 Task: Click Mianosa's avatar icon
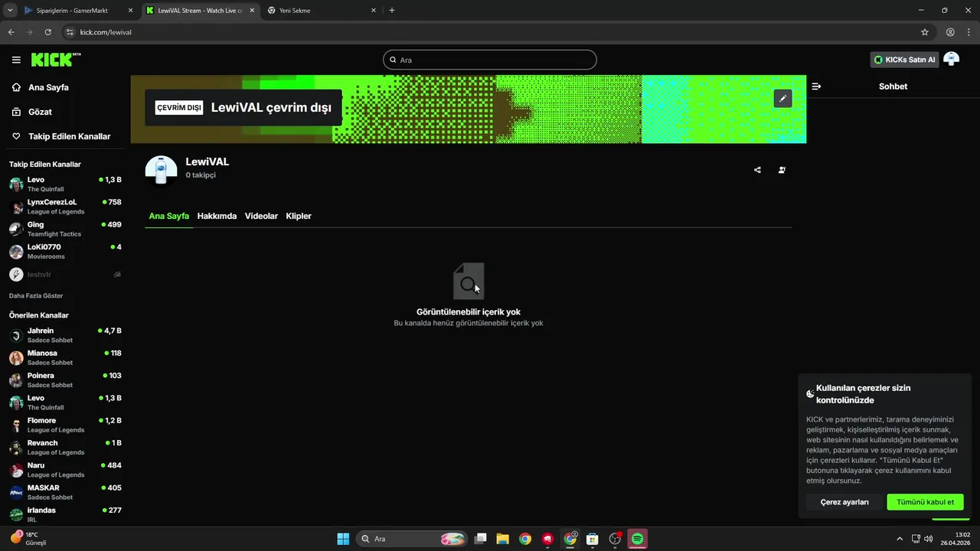16,357
